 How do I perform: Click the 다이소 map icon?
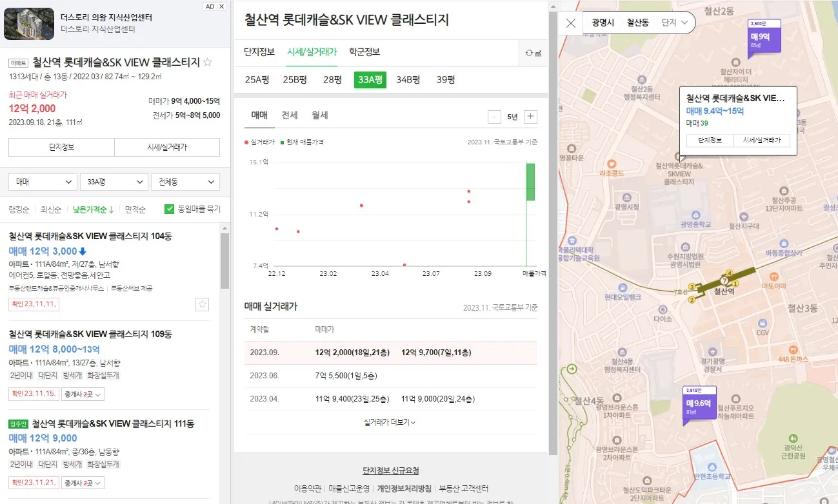click(662, 309)
